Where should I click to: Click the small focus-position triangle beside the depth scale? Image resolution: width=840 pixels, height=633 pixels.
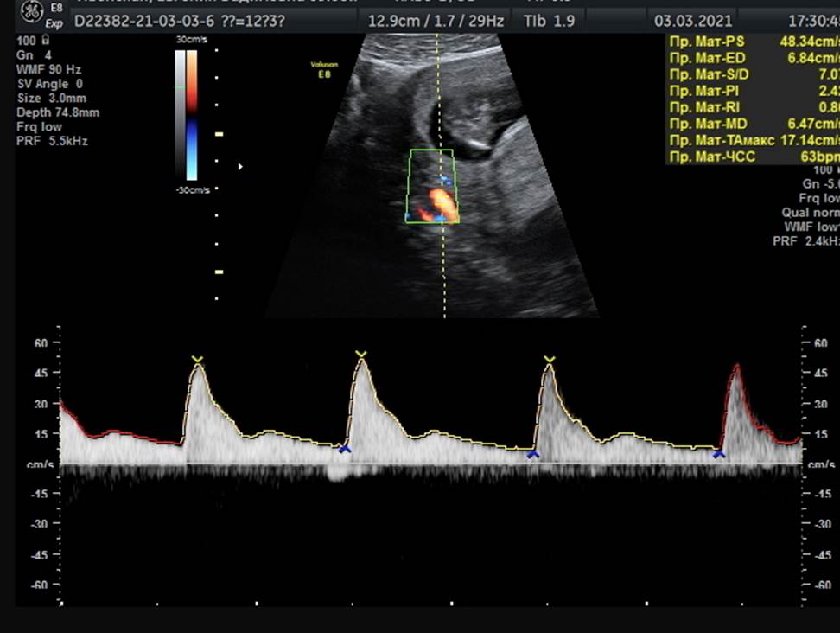(x=240, y=167)
